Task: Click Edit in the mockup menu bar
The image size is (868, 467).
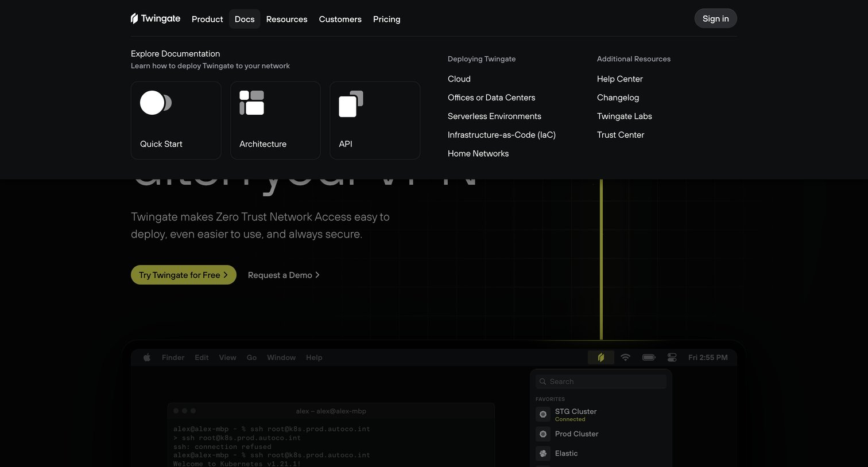Action: 201,357
